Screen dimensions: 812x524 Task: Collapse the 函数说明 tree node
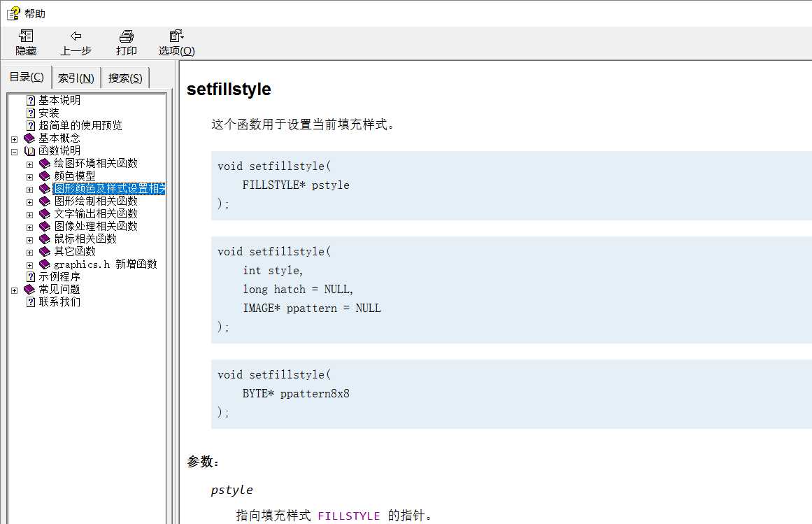[x=14, y=151]
